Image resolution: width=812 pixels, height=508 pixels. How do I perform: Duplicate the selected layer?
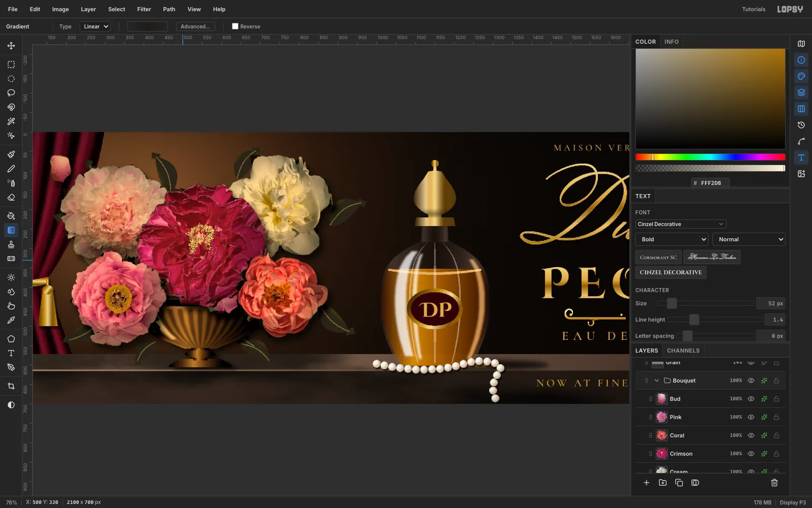(x=679, y=483)
